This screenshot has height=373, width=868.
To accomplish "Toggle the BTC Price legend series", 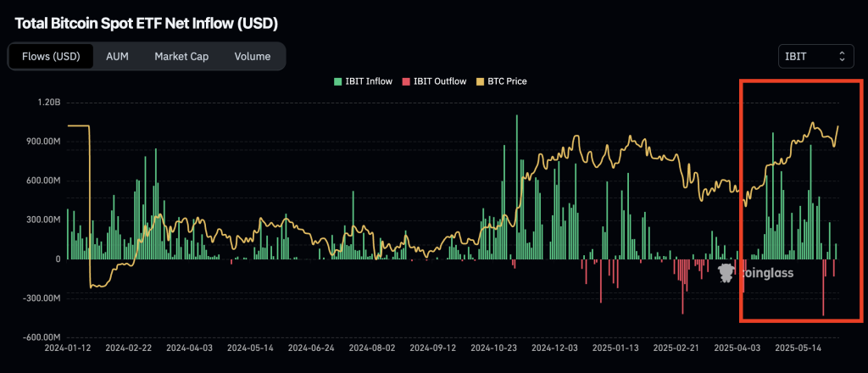I will 502,81.
